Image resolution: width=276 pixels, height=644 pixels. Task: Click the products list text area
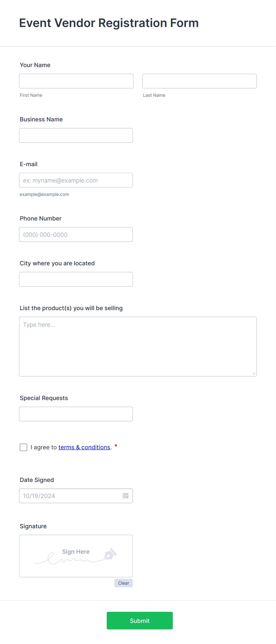(138, 346)
